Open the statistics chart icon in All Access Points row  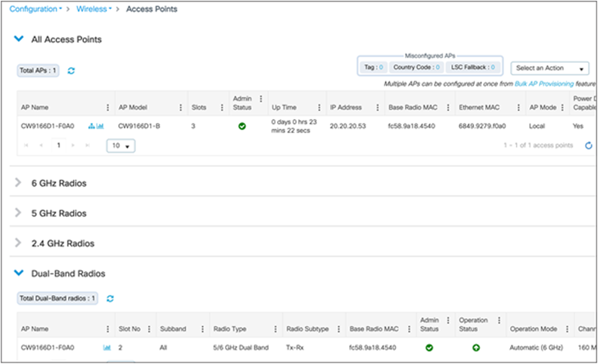100,126
